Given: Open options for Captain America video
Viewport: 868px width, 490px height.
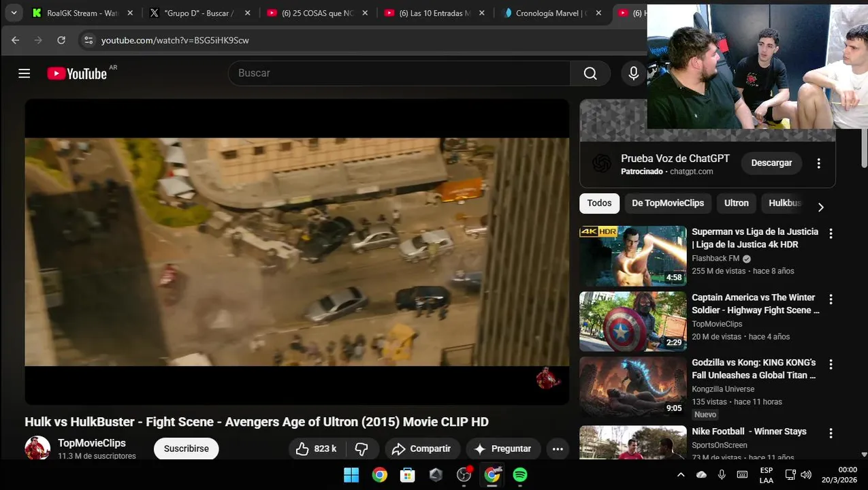Looking at the screenshot, I should (831, 299).
